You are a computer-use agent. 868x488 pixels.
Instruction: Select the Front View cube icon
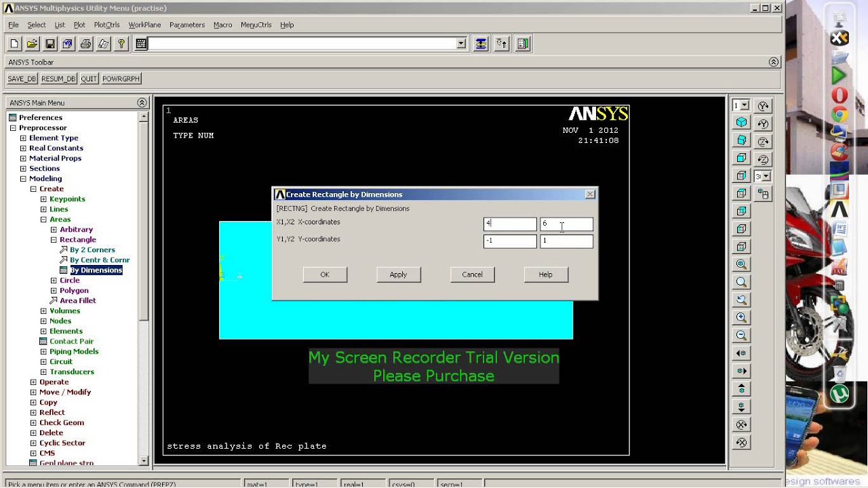(741, 158)
